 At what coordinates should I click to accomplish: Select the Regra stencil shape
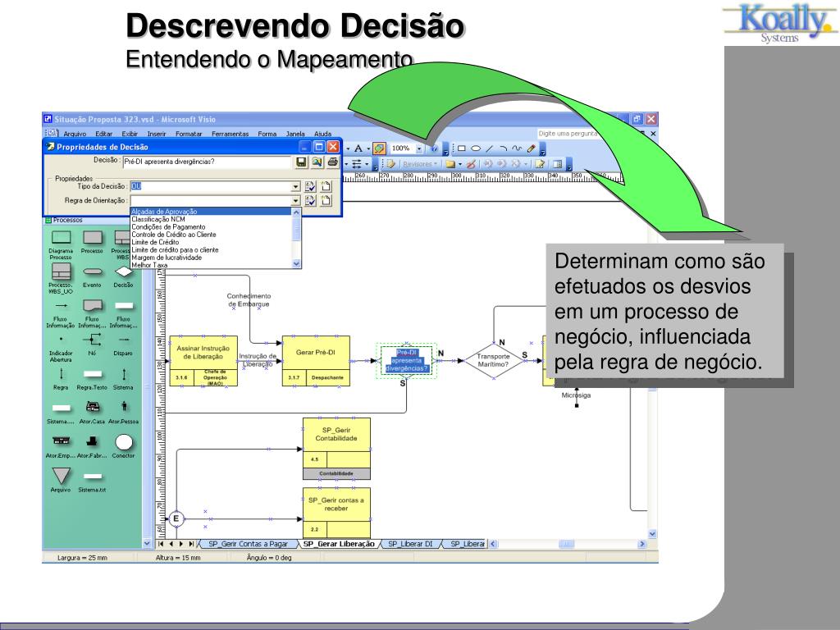(61, 374)
